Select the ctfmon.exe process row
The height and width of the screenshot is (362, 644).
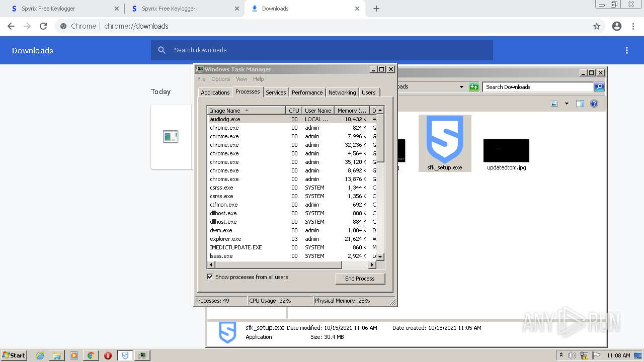click(292, 205)
